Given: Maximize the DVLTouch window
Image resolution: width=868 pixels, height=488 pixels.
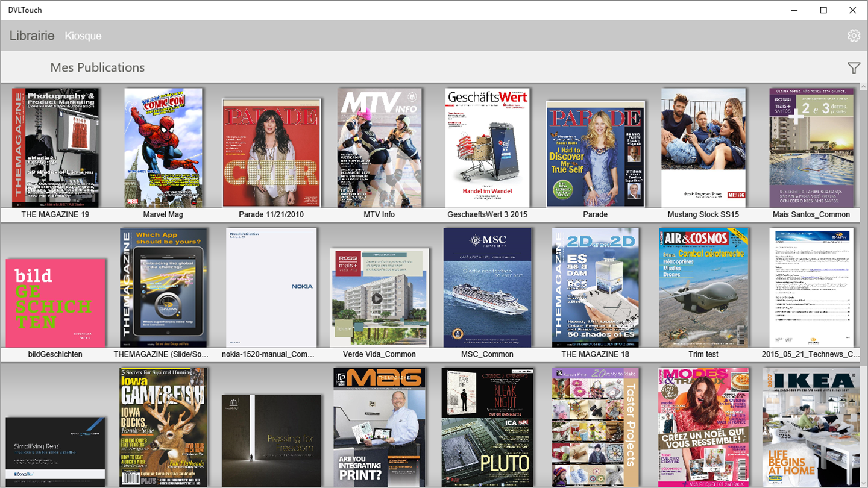Looking at the screenshot, I should pyautogui.click(x=823, y=10).
